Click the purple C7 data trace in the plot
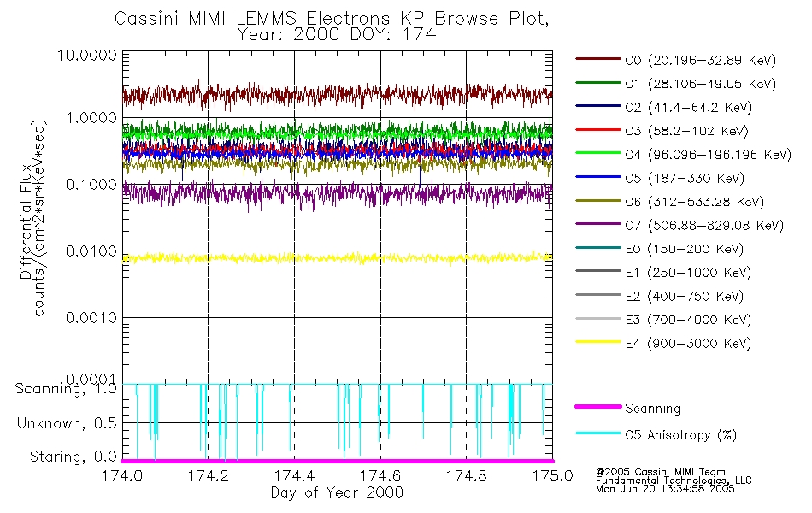The height and width of the screenshot is (513, 812). [337, 193]
